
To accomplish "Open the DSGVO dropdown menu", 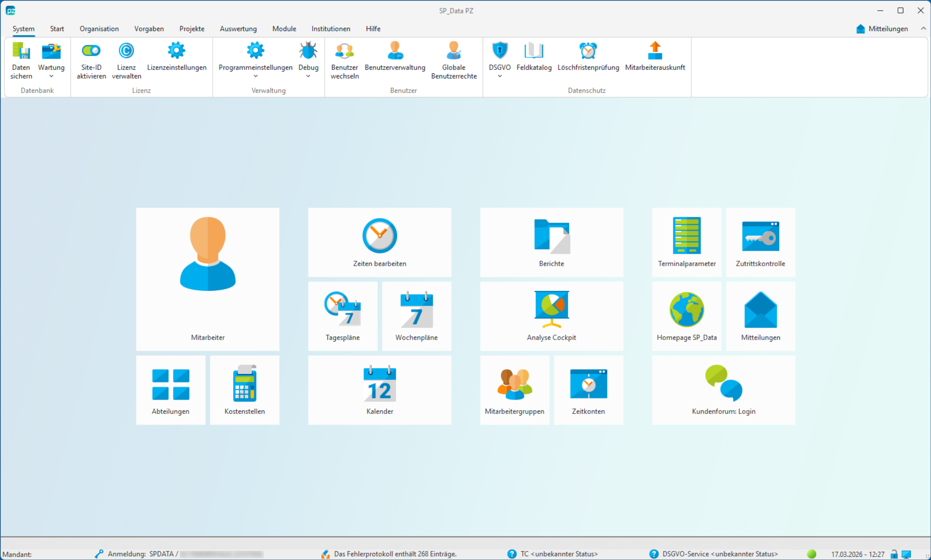I will click(499, 76).
